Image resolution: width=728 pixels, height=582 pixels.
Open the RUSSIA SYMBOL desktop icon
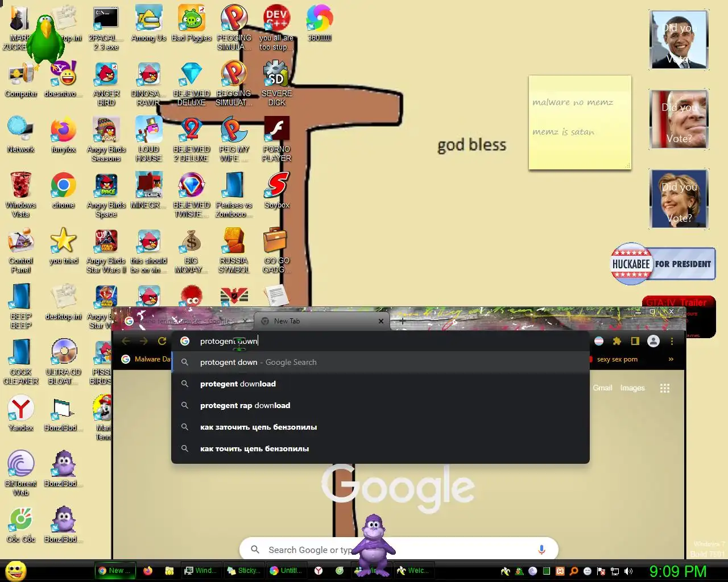(234, 251)
